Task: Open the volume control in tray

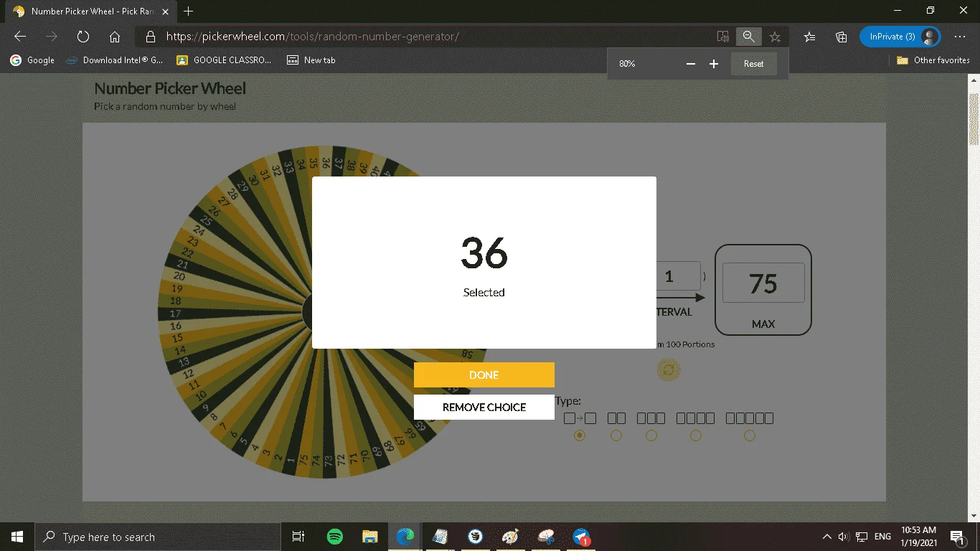Action: pyautogui.click(x=843, y=537)
